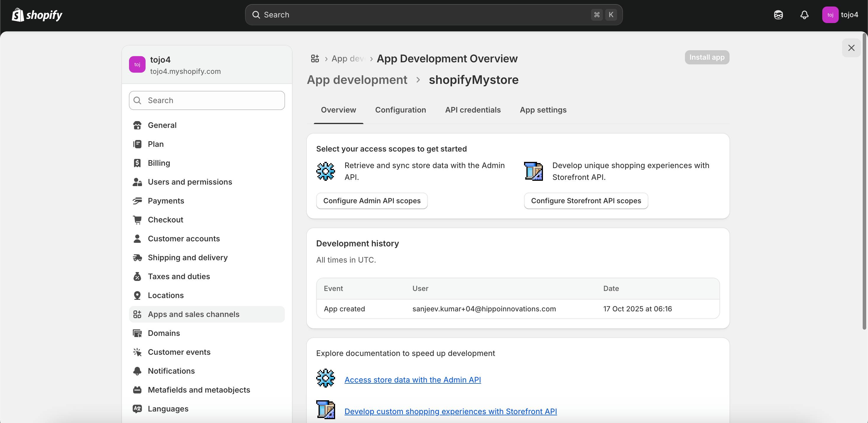
Task: Open the notifications bell icon
Action: [804, 15]
